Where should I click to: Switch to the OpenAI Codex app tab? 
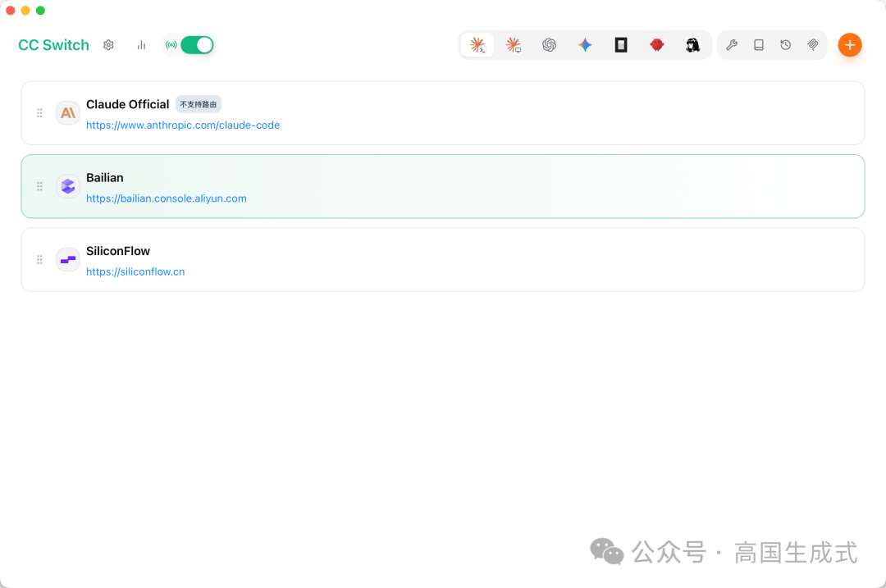[x=549, y=45]
